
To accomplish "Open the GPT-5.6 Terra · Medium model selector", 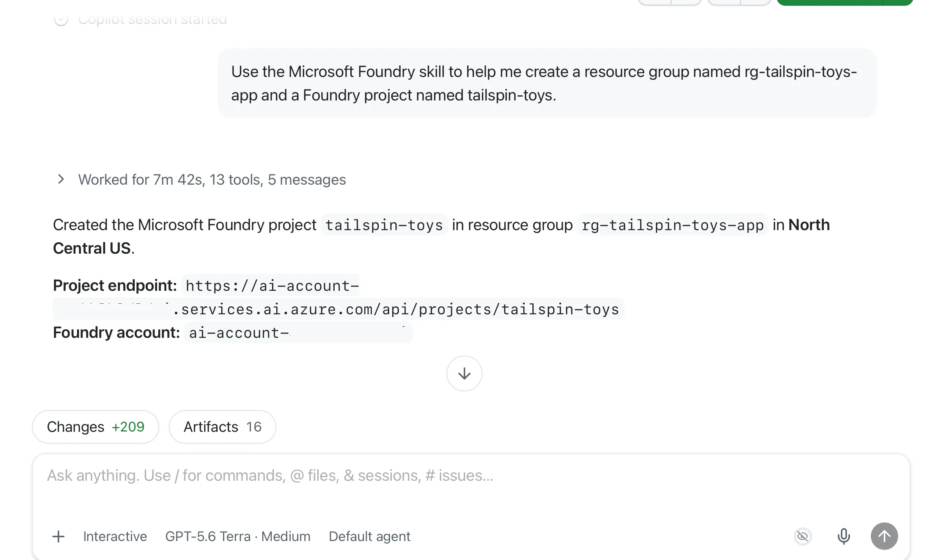I will (238, 536).
